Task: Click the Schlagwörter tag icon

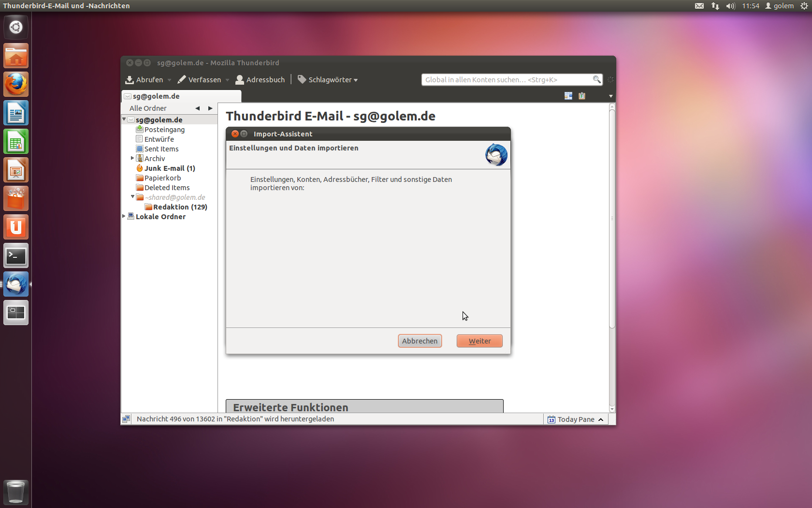Action: coord(301,79)
